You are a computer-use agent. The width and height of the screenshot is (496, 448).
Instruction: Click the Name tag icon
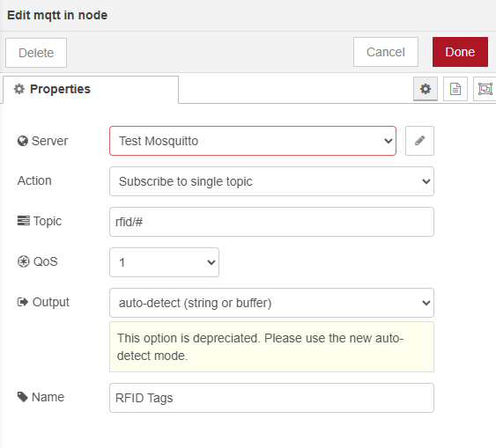(22, 397)
